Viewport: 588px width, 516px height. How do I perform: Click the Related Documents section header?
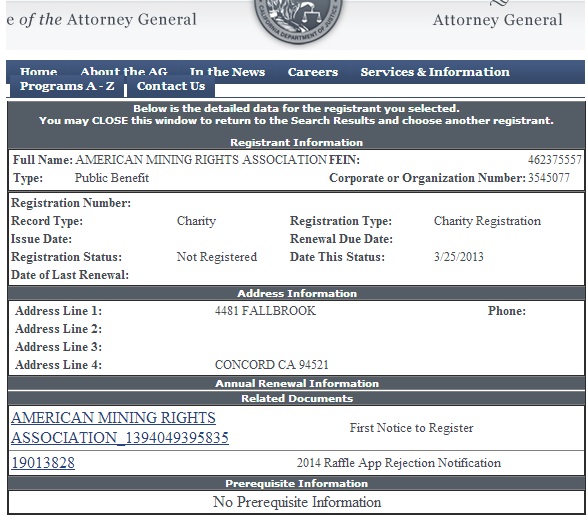tap(297, 398)
